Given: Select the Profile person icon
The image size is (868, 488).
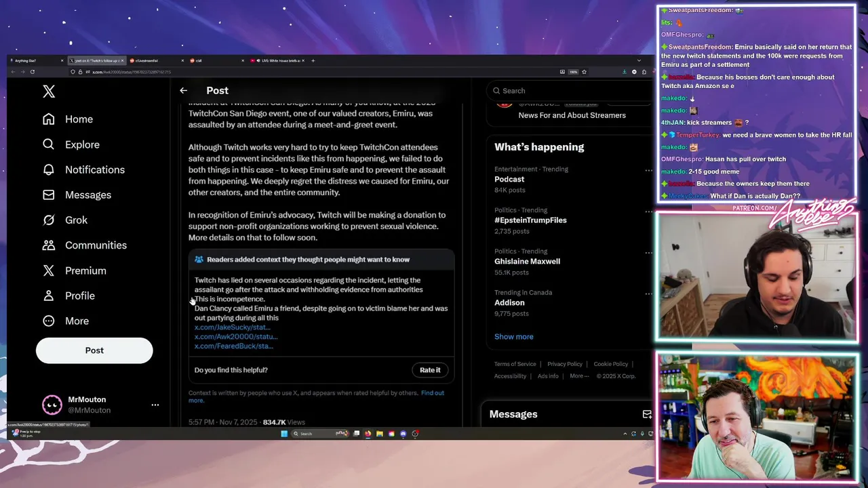Looking at the screenshot, I should (x=49, y=296).
